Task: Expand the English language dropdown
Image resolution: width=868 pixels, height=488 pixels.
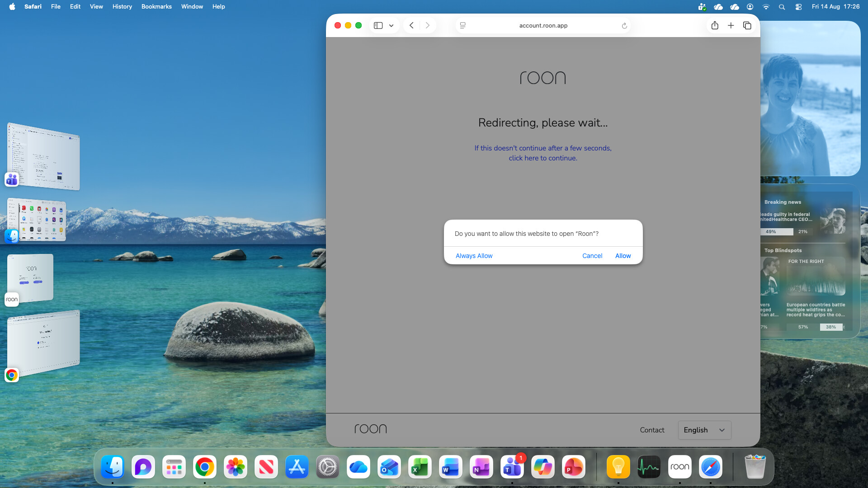Action: (704, 430)
